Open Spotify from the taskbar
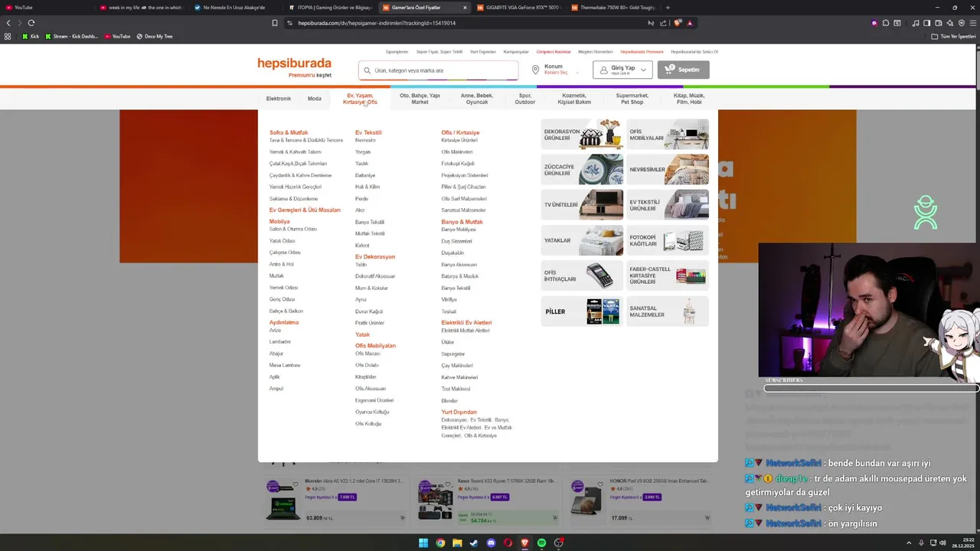The image size is (980, 551). tap(541, 543)
